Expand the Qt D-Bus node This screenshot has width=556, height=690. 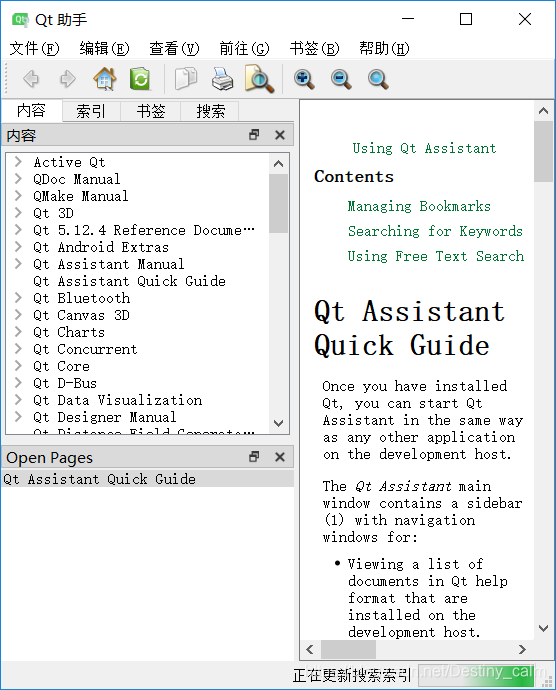tap(18, 382)
